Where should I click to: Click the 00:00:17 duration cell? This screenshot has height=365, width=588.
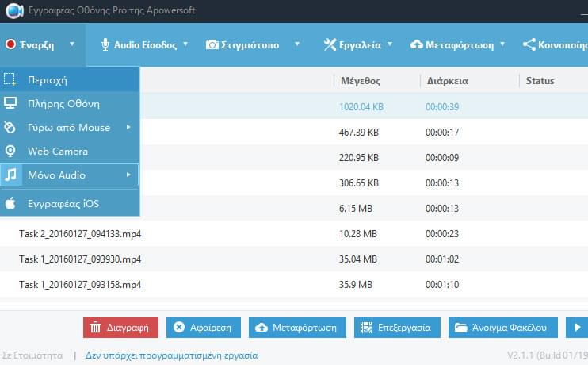(442, 133)
